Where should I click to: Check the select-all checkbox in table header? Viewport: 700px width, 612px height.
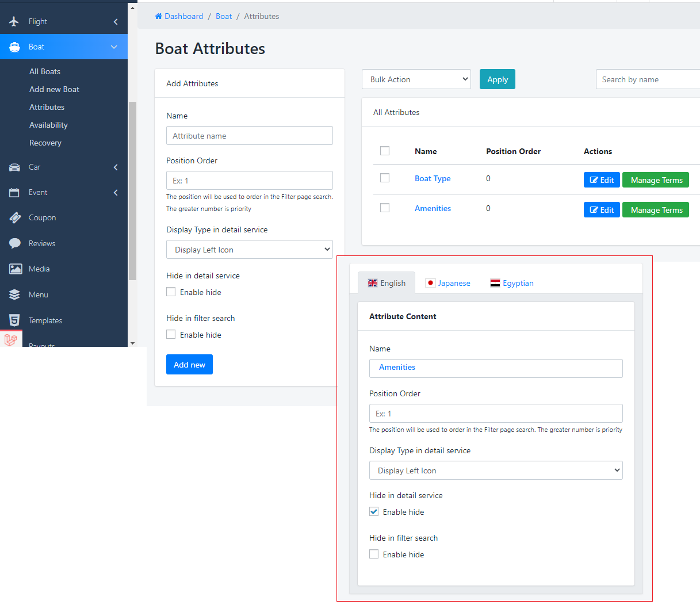[385, 151]
